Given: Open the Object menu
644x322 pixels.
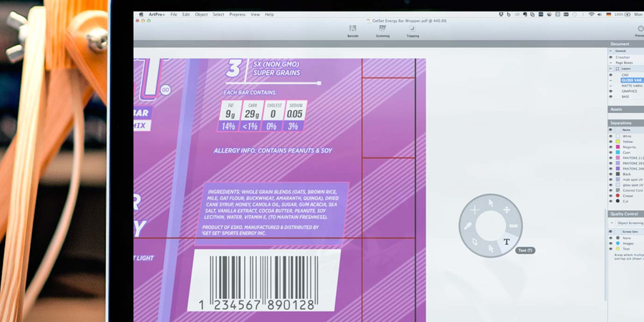Looking at the screenshot, I should [x=201, y=14].
